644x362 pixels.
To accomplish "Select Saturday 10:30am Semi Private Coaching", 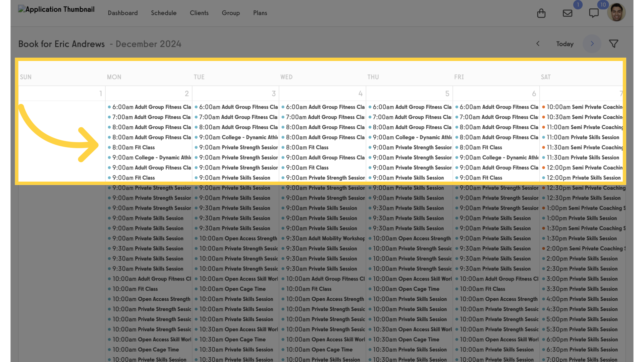I will pyautogui.click(x=583, y=117).
